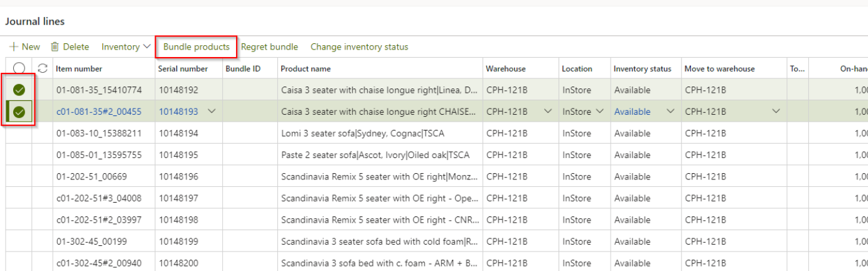The width and height of the screenshot is (868, 271).
Task: Expand the InStore location dropdown
Action: tap(599, 112)
